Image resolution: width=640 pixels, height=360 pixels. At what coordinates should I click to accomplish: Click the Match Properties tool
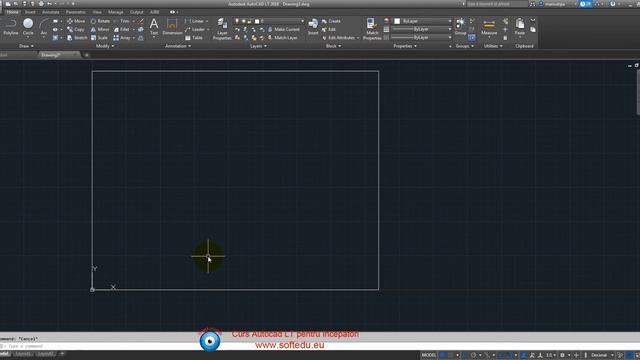(372, 29)
